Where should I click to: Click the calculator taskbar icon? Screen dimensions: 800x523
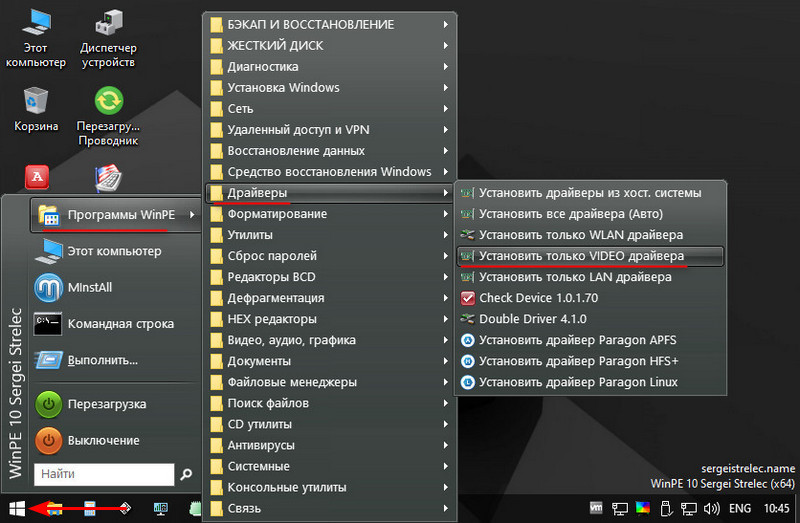(90, 508)
